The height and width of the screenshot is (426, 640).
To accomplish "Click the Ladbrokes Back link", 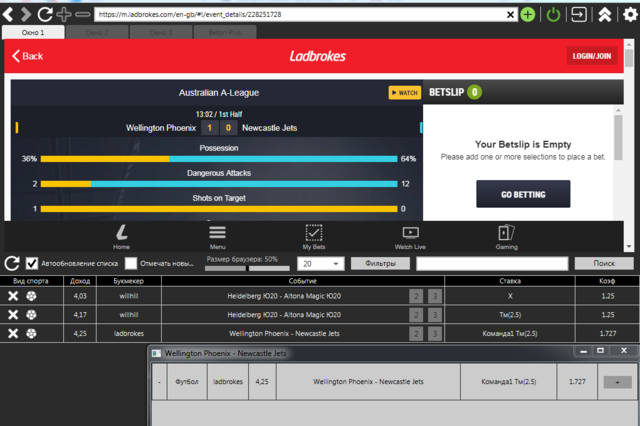I will point(27,56).
